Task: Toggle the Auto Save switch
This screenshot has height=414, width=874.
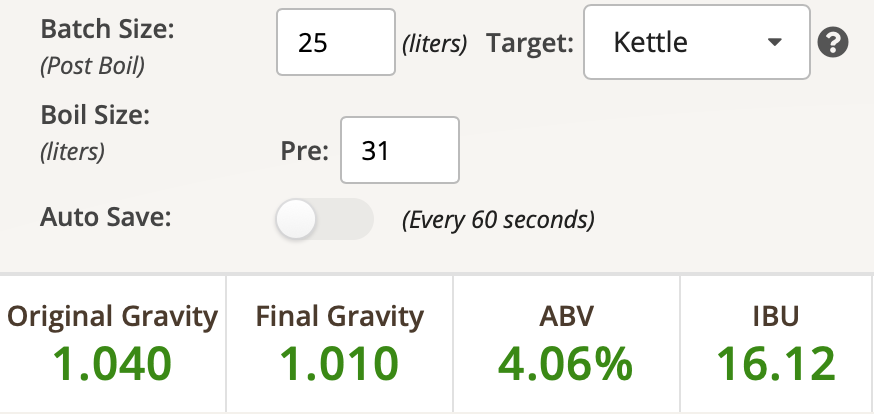Action: pos(324,219)
